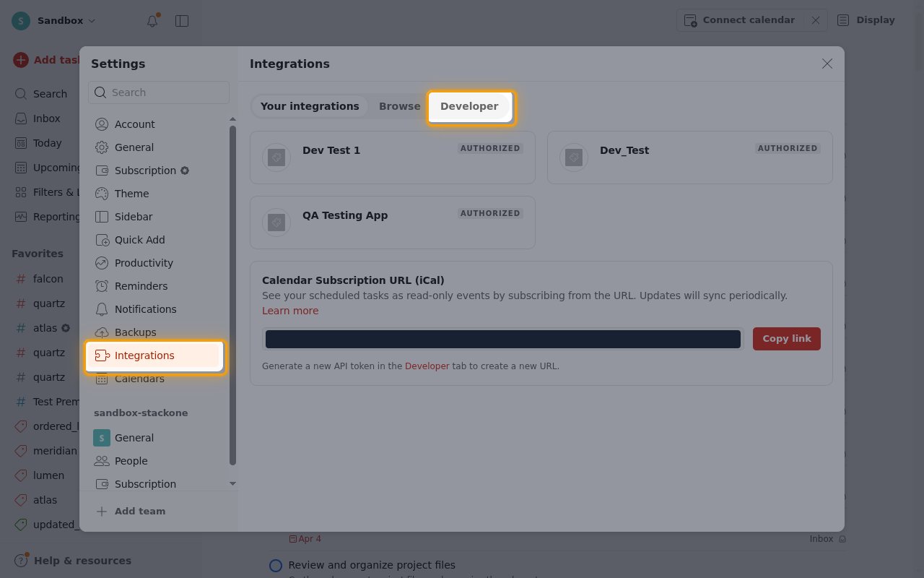924x578 pixels.
Task: Click the Help & resources question mark icon
Action: (21, 561)
